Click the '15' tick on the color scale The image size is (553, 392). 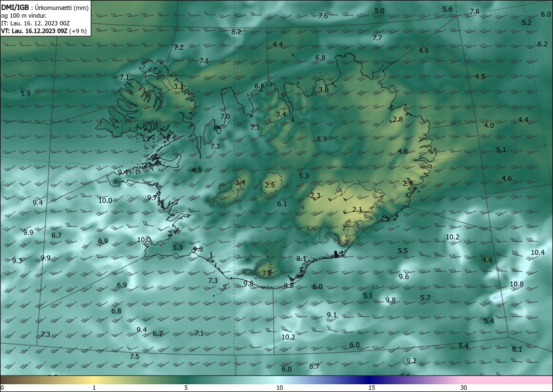[372, 388]
